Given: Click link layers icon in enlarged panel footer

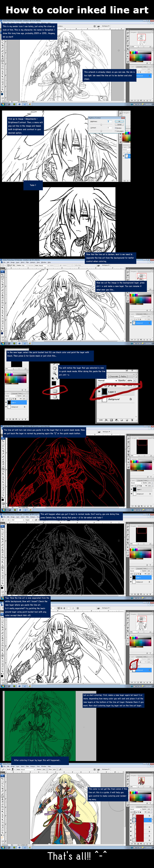Looking at the screenshot, I should pyautogui.click(x=101, y=420).
